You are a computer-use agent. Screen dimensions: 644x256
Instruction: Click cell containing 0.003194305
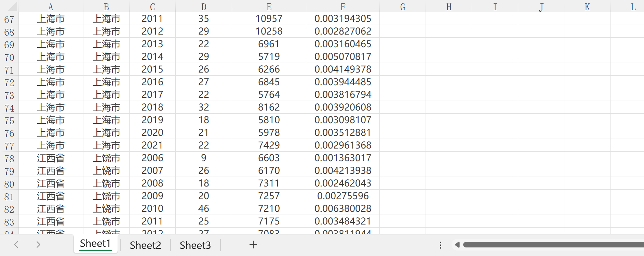pyautogui.click(x=343, y=18)
